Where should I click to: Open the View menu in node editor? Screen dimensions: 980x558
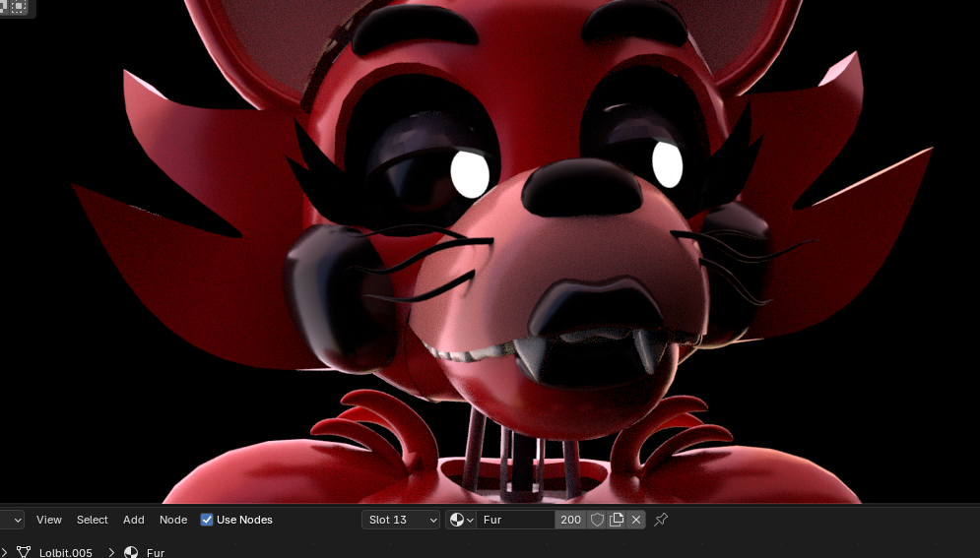click(x=48, y=520)
